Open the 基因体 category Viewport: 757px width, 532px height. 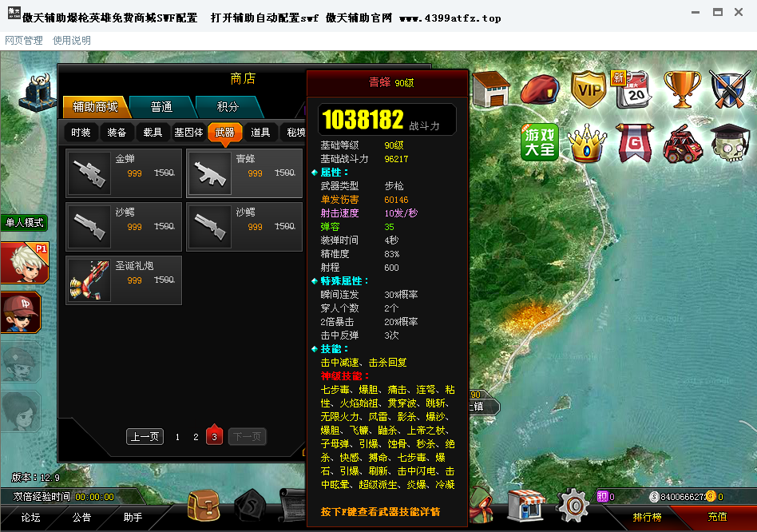click(188, 133)
